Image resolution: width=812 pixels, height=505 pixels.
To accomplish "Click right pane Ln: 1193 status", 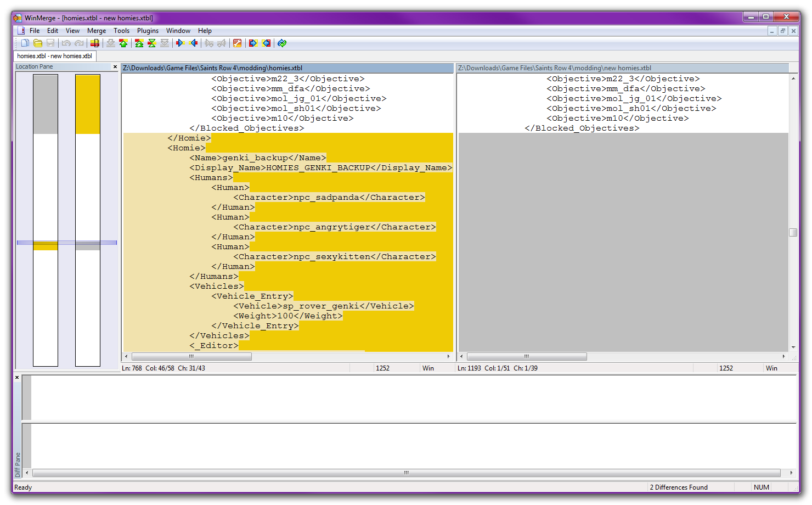I will point(469,368).
